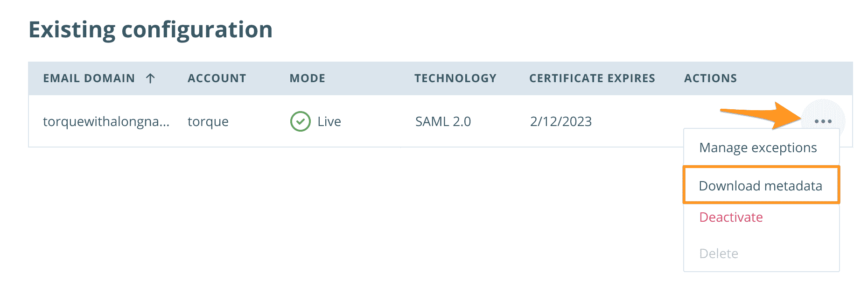This screenshot has height=281, width=868.
Task: Click the sort arrow beside Email Domain
Action: coord(150,78)
